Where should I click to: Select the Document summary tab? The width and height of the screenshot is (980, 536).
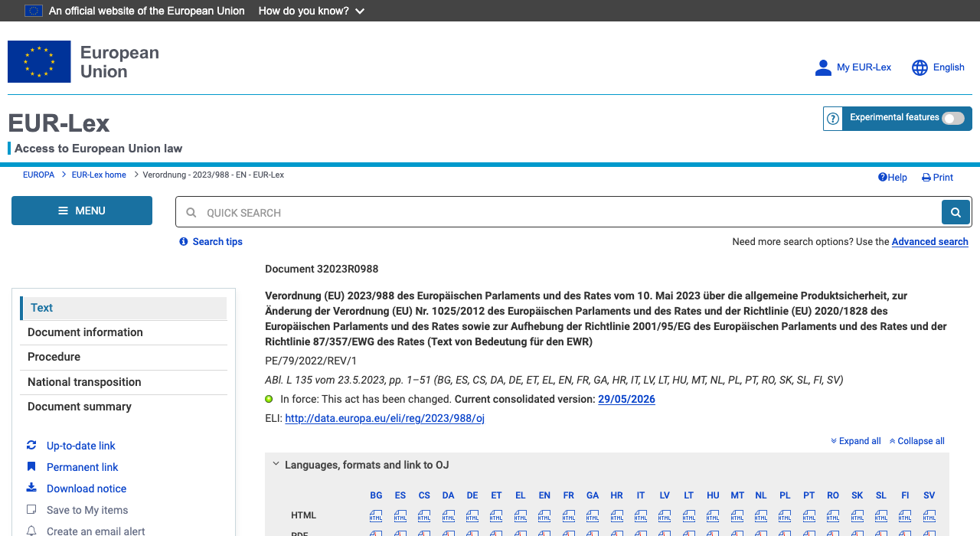(x=123, y=407)
